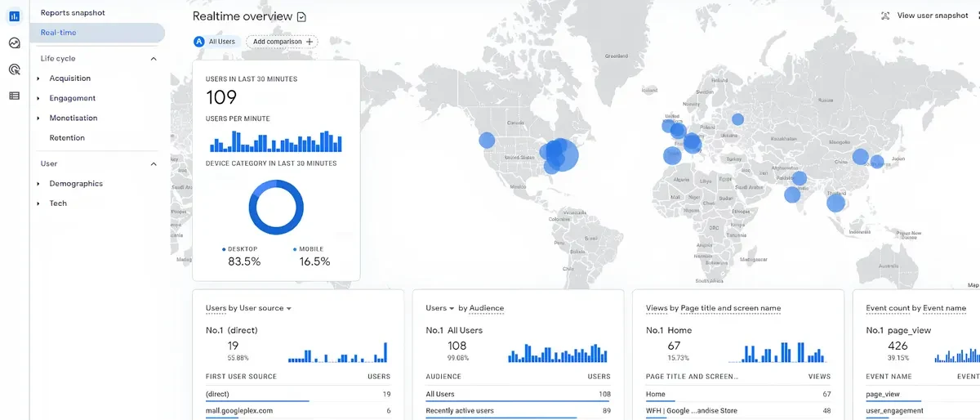Click the plus icon on Add comparison
The width and height of the screenshot is (980, 420).
click(310, 42)
